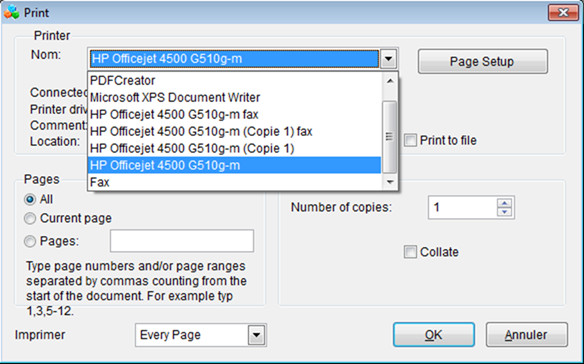Enable Print to file checkbox

tap(410, 140)
